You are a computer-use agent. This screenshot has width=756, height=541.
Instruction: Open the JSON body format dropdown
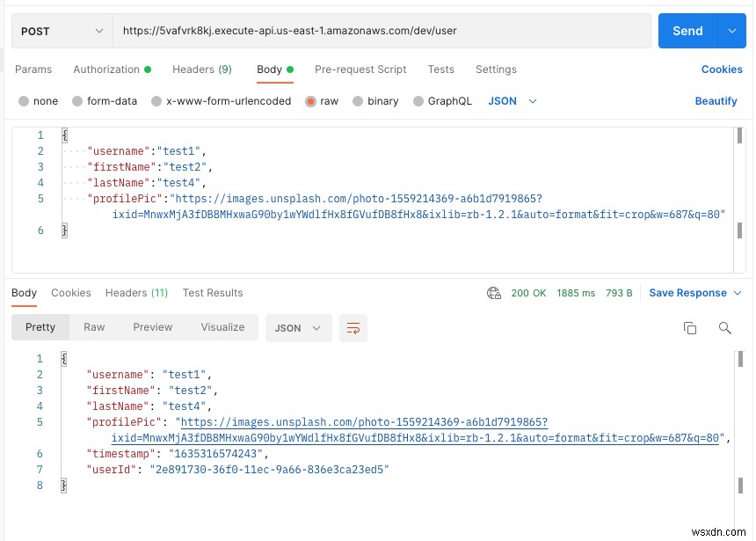pos(503,101)
